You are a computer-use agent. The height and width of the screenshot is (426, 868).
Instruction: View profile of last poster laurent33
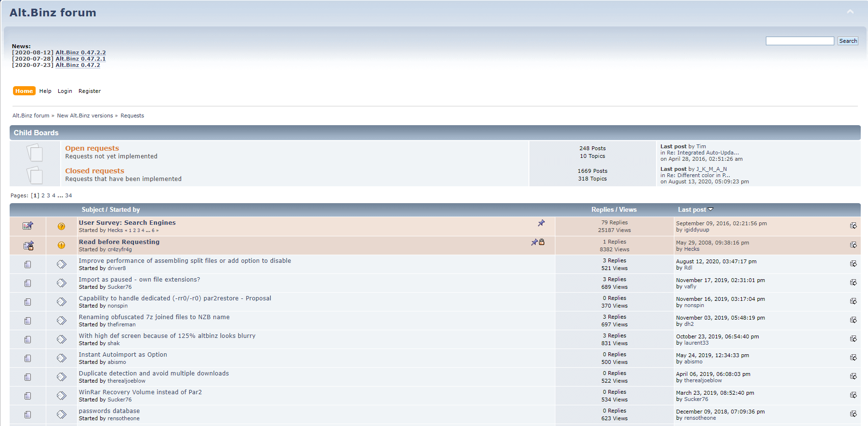(x=697, y=343)
